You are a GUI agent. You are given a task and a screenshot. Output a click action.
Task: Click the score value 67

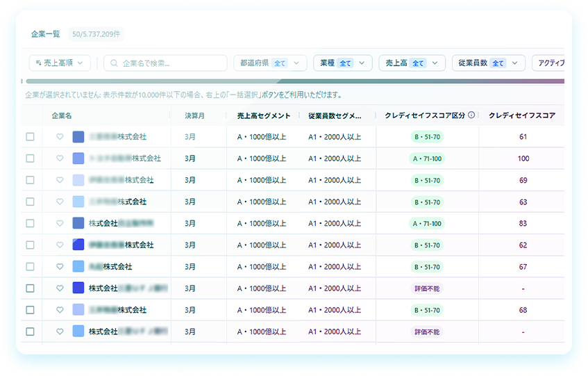click(523, 266)
